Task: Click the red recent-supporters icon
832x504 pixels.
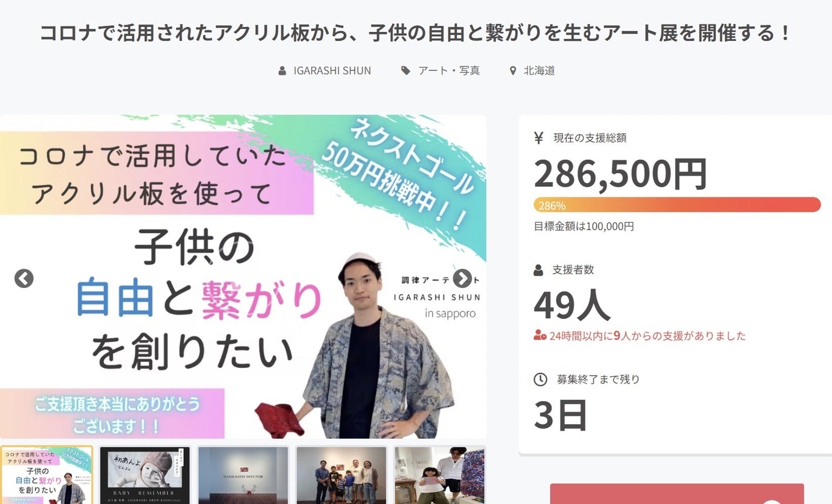Action: pyautogui.click(x=540, y=335)
